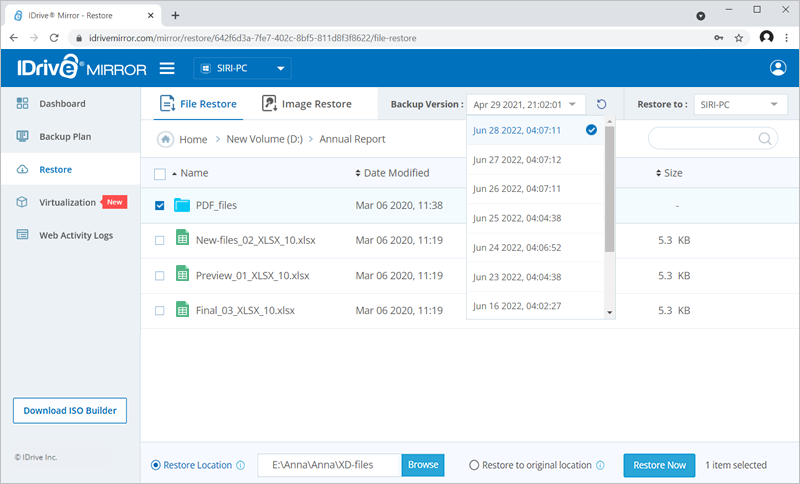Select the Jun 24 2022, 04:06:52 version
This screenshot has height=484, width=800.
(536, 248)
